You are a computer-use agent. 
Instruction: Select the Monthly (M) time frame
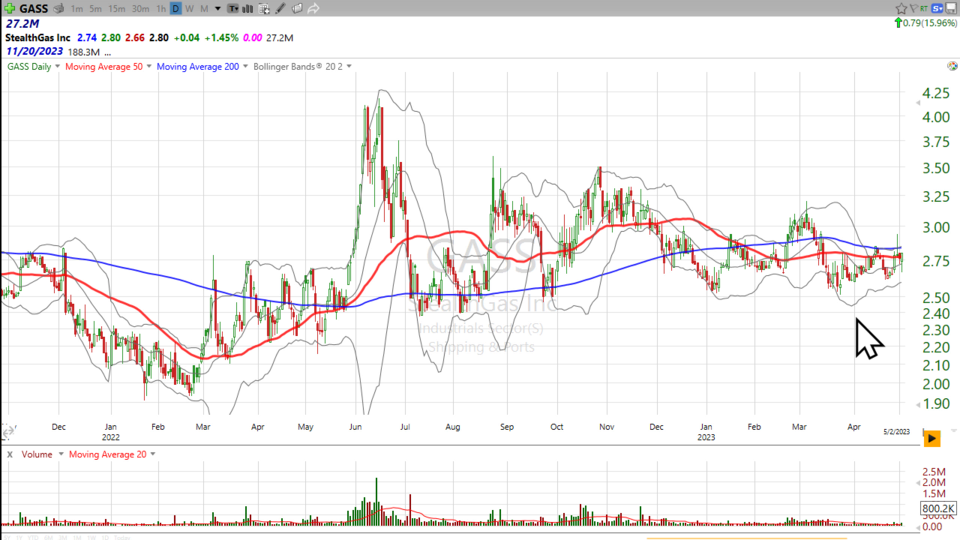[204, 9]
